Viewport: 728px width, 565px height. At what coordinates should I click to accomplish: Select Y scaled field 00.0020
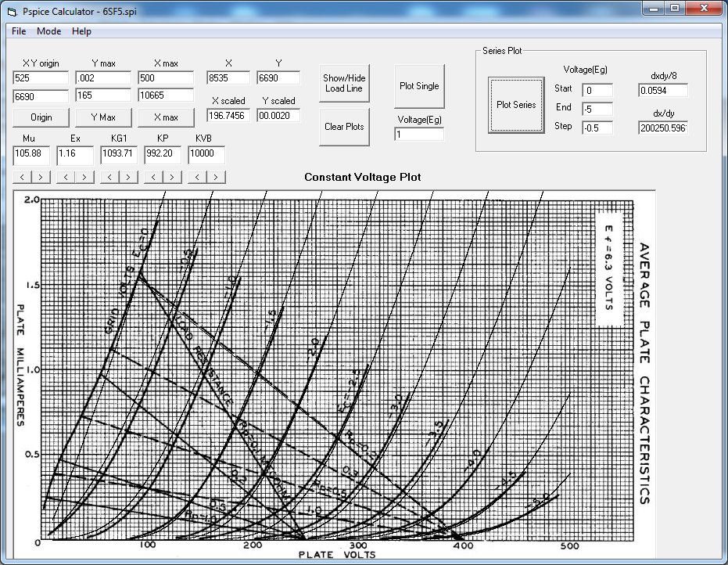point(278,115)
